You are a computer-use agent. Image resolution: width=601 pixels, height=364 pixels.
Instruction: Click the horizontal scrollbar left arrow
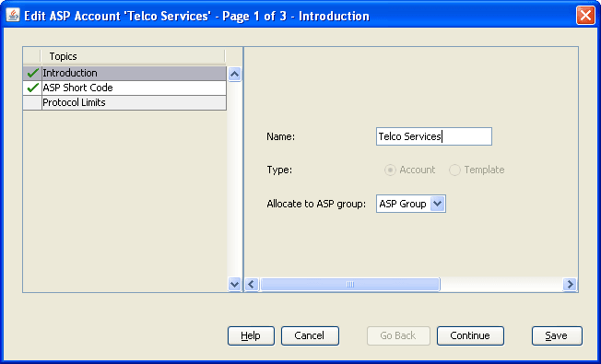click(252, 285)
